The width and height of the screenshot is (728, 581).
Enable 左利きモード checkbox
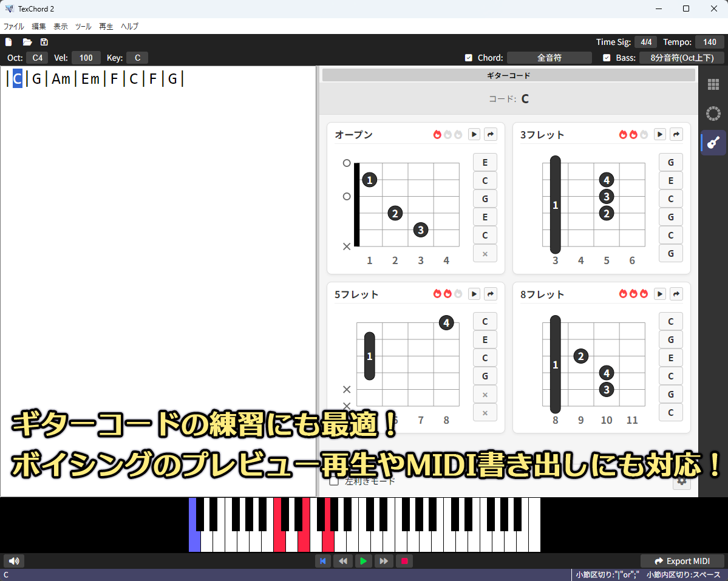pyautogui.click(x=334, y=481)
